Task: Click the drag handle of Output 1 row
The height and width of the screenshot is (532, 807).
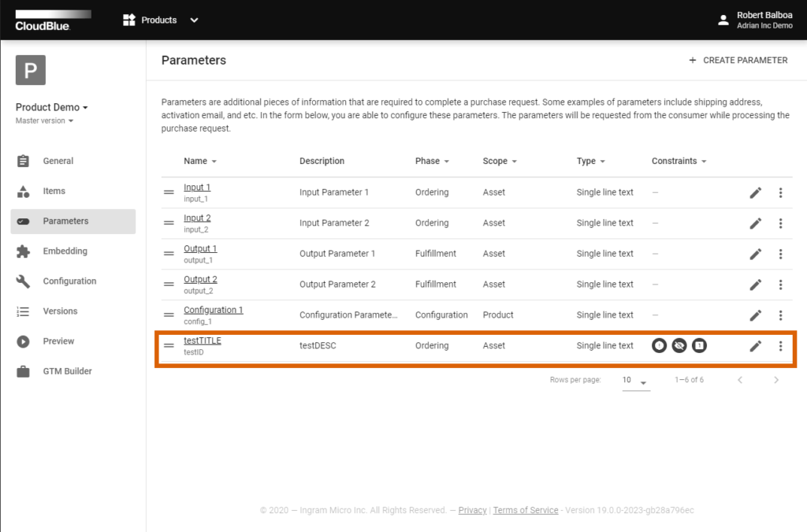Action: [x=169, y=254]
